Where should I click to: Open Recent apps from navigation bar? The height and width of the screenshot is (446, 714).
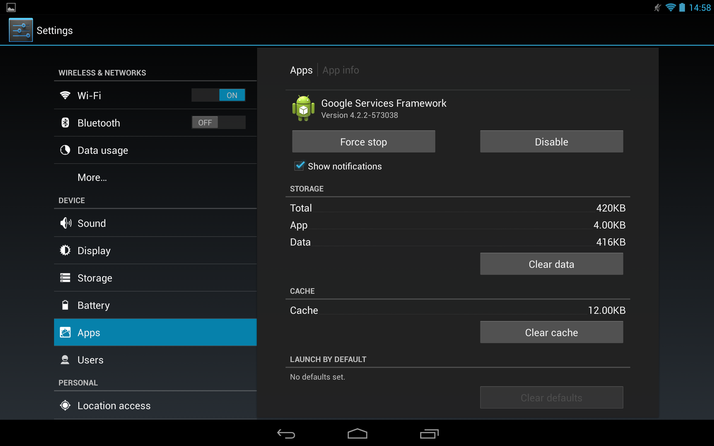pyautogui.click(x=429, y=433)
